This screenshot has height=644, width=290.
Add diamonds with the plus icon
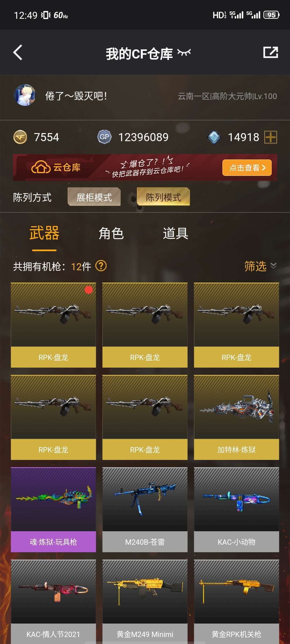(271, 137)
